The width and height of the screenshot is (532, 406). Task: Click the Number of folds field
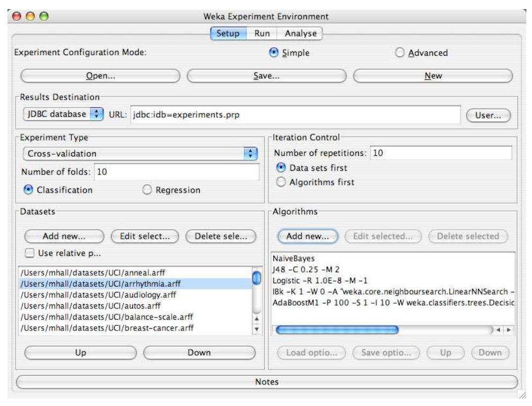(x=176, y=171)
